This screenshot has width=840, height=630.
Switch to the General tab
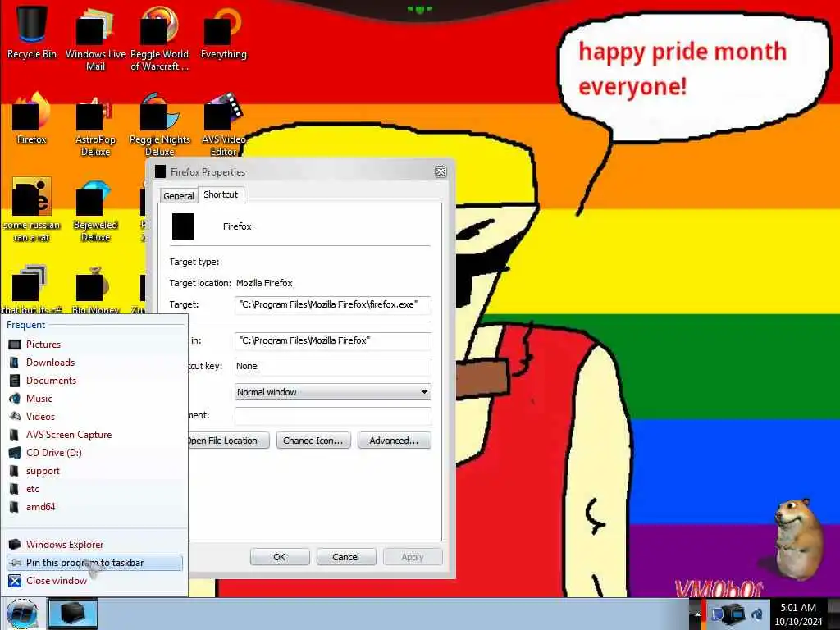[x=178, y=196]
